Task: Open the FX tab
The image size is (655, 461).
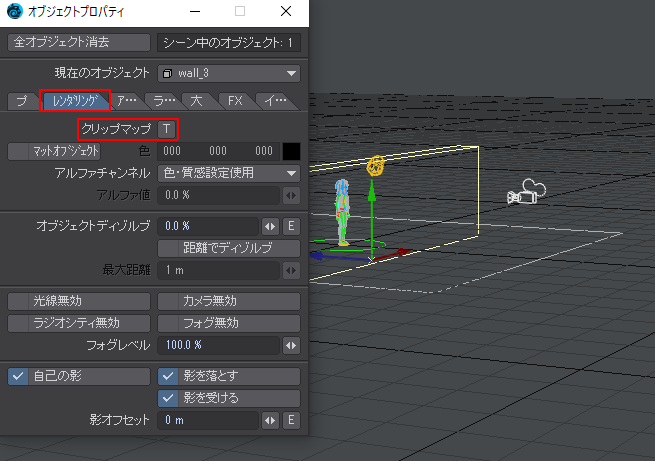Action: [x=235, y=101]
